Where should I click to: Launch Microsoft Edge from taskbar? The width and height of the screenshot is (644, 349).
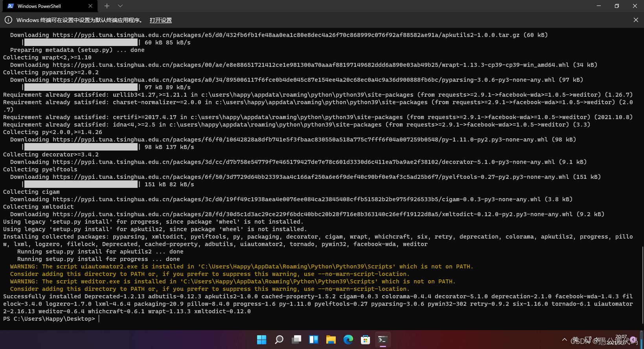pos(348,340)
